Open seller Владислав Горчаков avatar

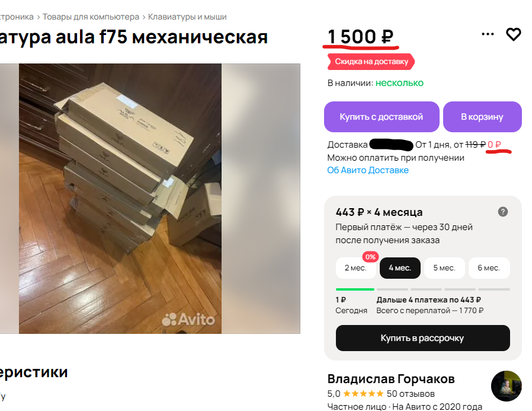506,386
